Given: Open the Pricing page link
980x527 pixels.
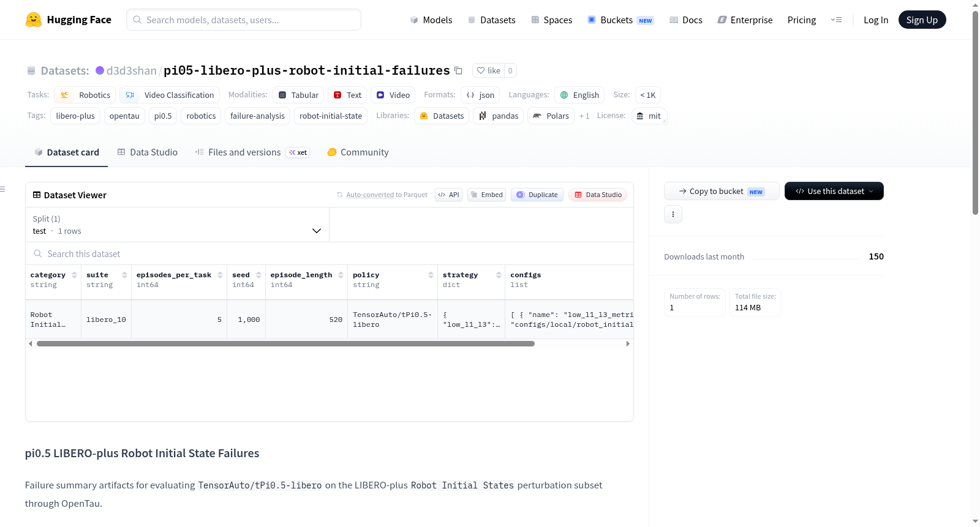Looking at the screenshot, I should [x=802, y=20].
